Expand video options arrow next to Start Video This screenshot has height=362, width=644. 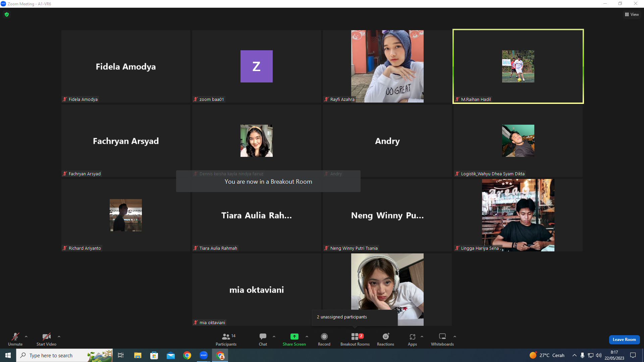click(59, 337)
